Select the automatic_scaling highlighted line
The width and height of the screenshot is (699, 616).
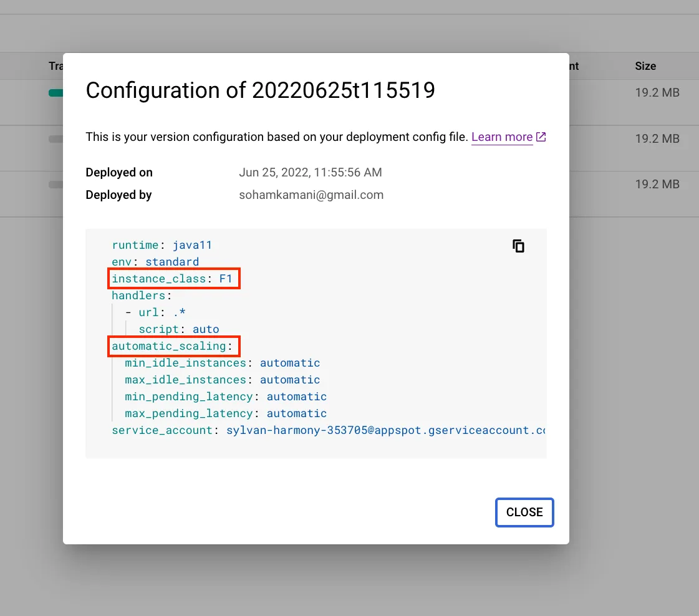pos(174,346)
